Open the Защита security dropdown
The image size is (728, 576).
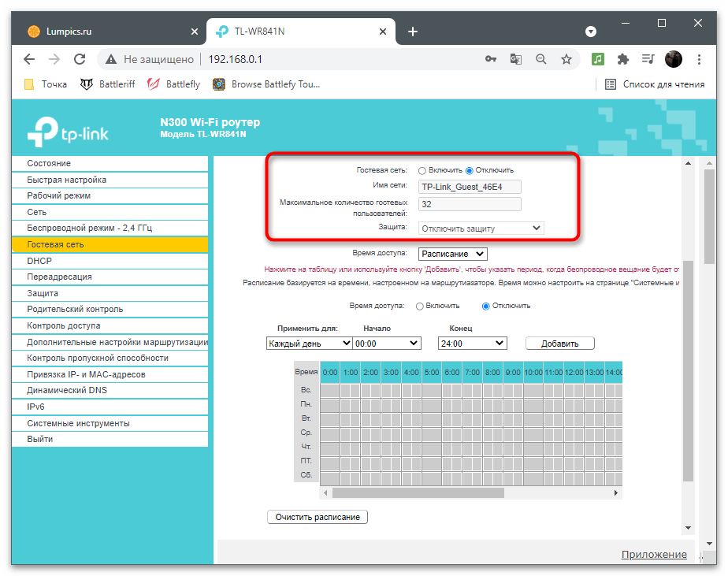481,229
